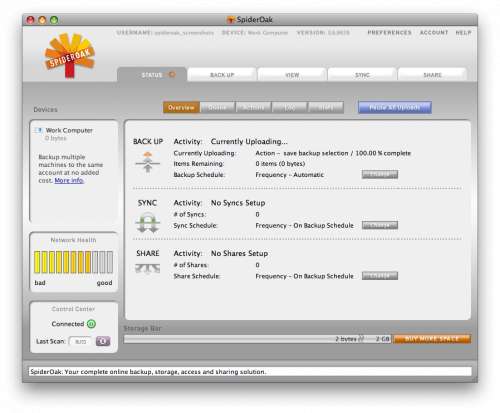Click the Last Scan time field

click(x=80, y=342)
